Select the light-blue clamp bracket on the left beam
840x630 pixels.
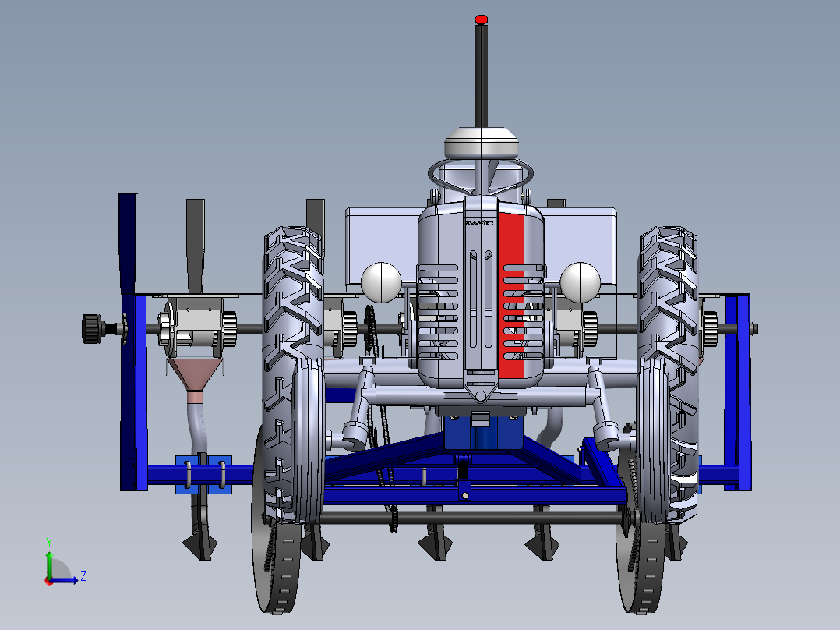pyautogui.click(x=203, y=475)
